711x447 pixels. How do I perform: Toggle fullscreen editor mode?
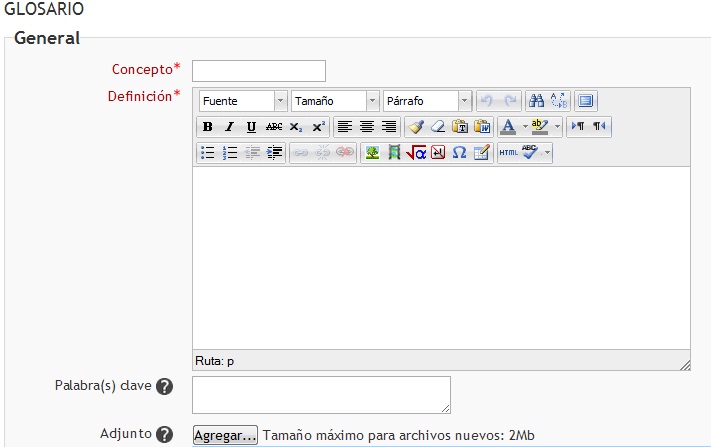586,101
